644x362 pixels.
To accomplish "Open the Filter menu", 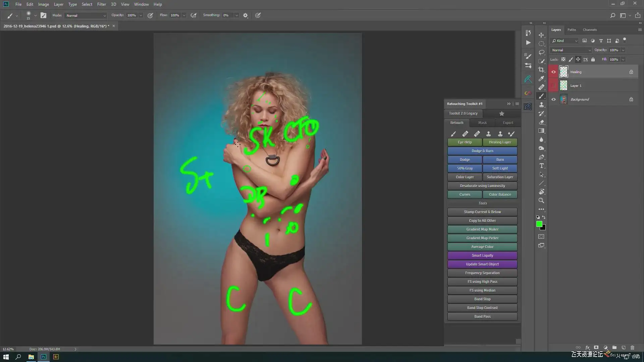I will click(101, 4).
